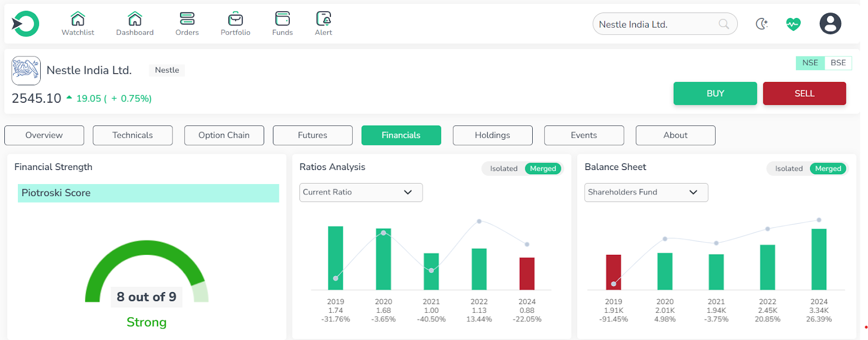Select Isolated view in Ratios Analysis
Screen dimensions: 868x340
[503, 169]
